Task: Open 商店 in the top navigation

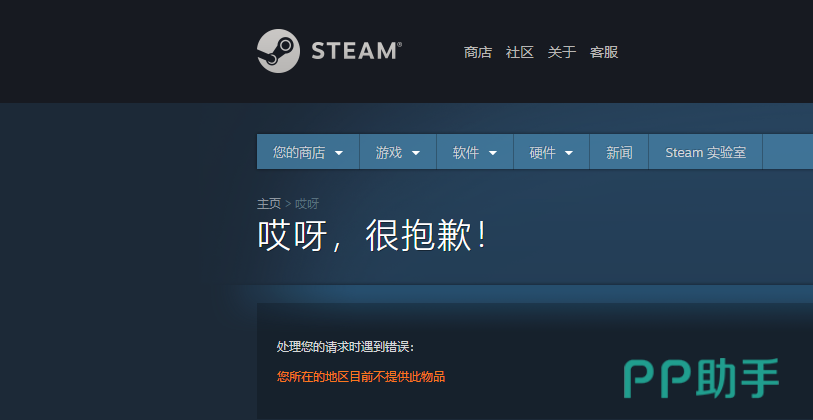Action: pyautogui.click(x=478, y=52)
